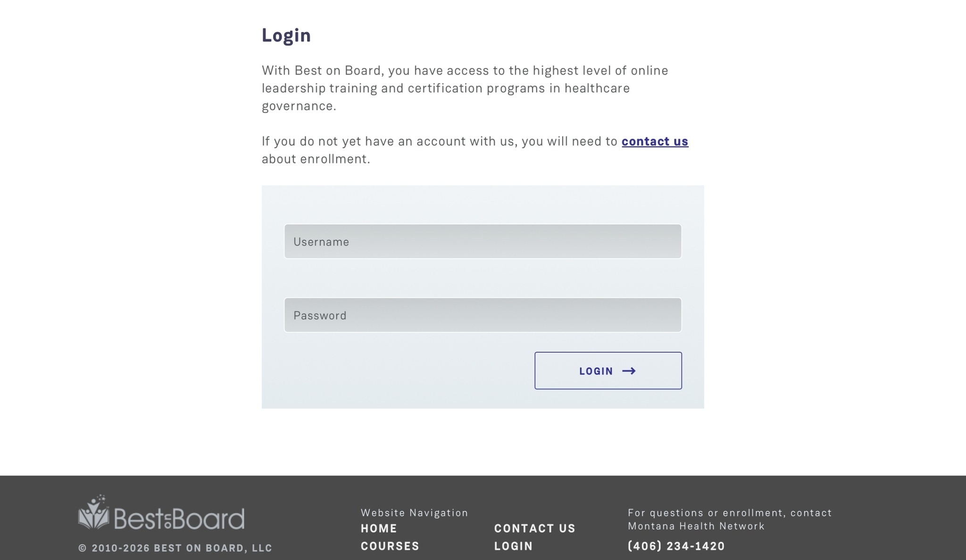Screen dimensions: 966x560
Task: Click the arrow icon in Login button
Action: point(629,371)
